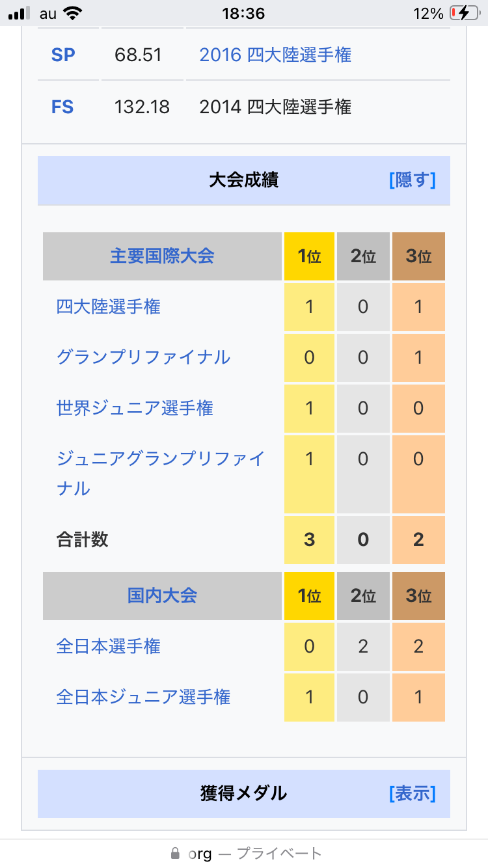Open 四大陸選手権 row link
The image size is (488, 868).
(x=108, y=306)
